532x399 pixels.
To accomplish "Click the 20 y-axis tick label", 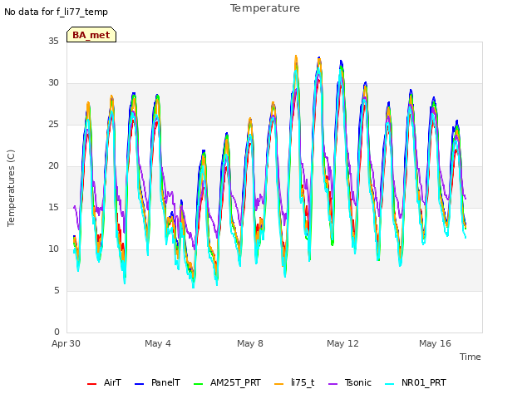I will pos(53,166).
